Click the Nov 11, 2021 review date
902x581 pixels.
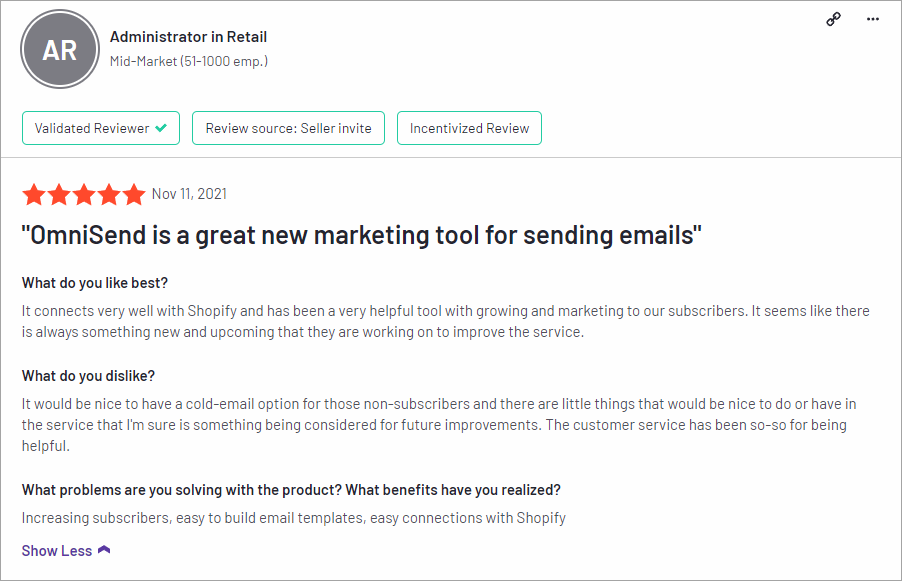189,194
